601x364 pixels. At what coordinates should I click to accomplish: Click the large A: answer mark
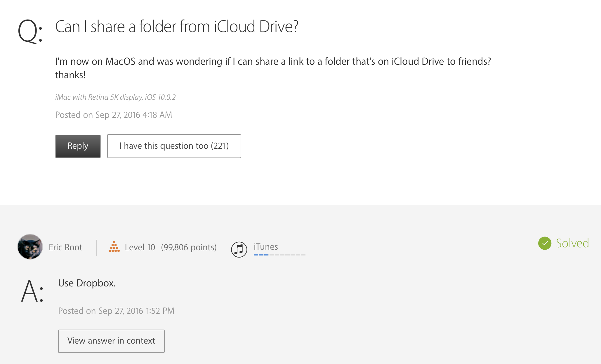pyautogui.click(x=32, y=291)
